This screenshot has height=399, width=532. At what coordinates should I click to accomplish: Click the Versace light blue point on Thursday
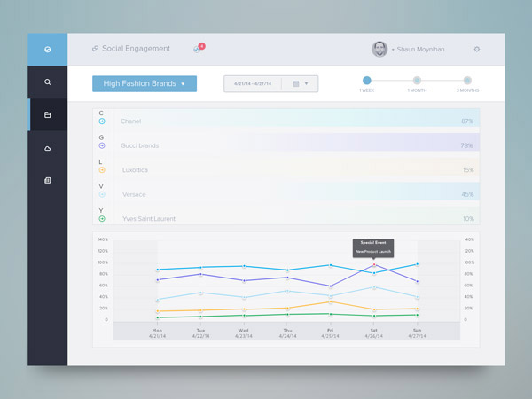pyautogui.click(x=287, y=291)
